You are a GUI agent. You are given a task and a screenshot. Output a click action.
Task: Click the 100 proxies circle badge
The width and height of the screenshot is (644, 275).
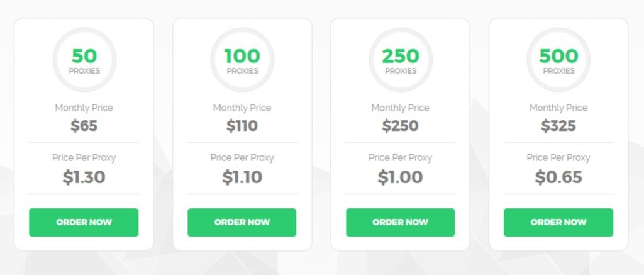tap(242, 60)
